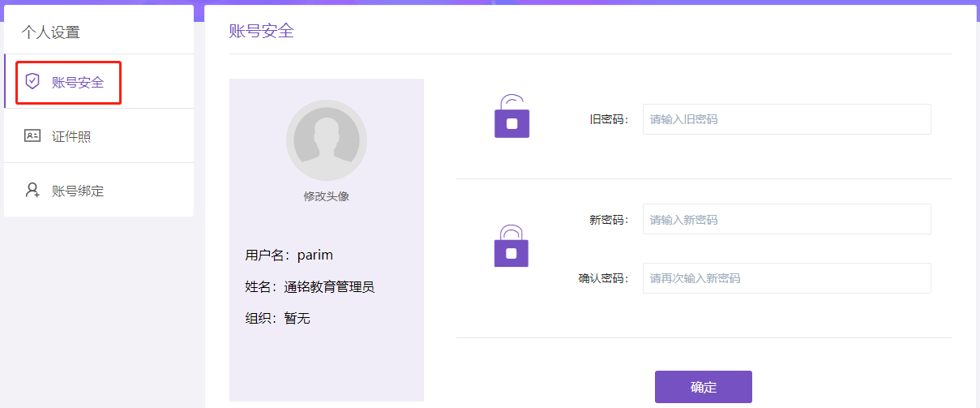Click the closed padlock icon near 新密码
980x408 pixels.
[511, 247]
